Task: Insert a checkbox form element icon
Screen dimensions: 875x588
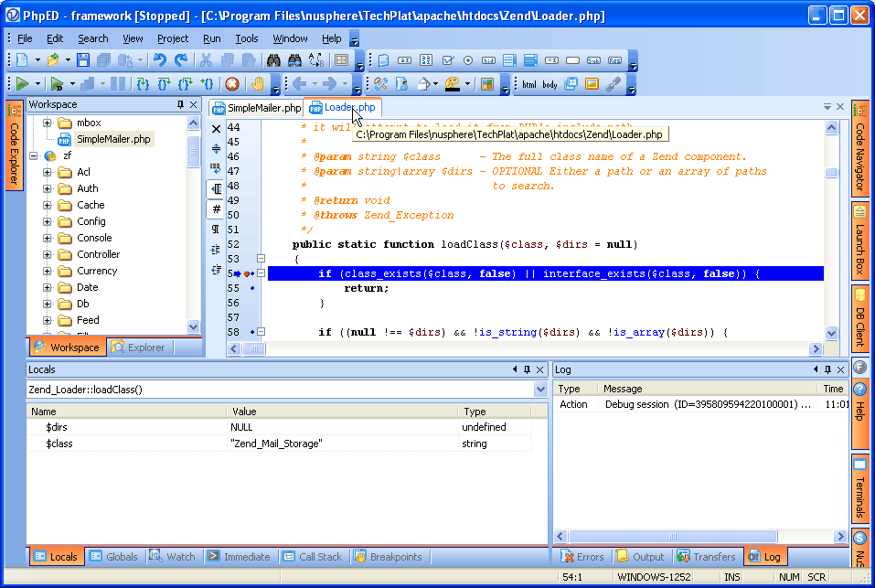Action: [447, 60]
